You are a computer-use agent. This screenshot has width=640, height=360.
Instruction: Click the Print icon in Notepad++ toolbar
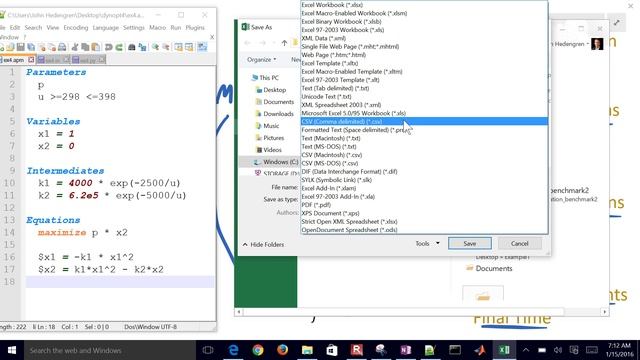click(x=62, y=47)
